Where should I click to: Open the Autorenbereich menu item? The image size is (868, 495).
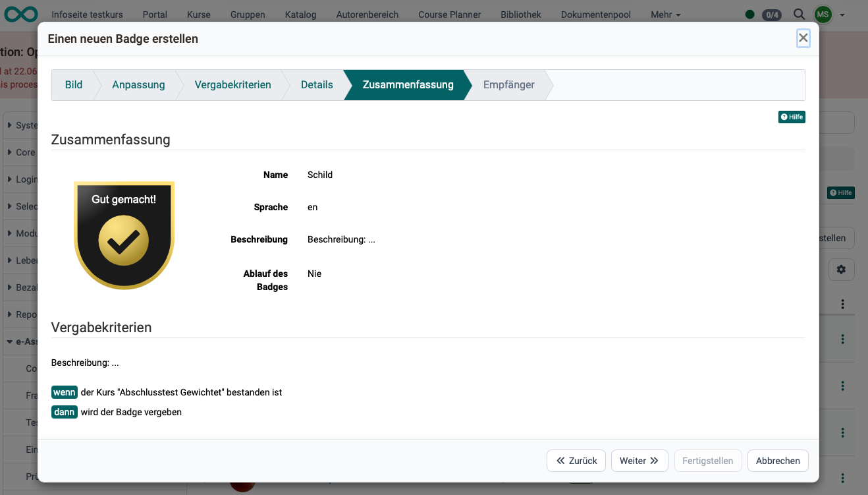[x=367, y=15]
